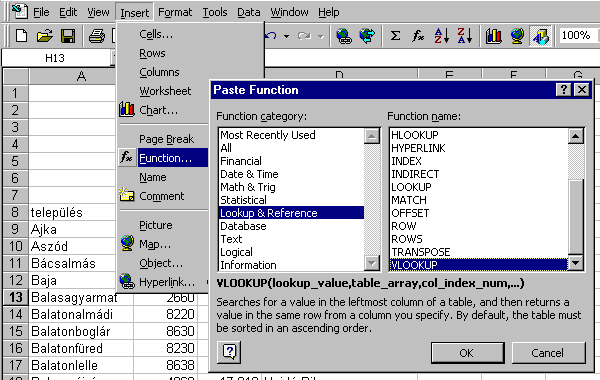
Task: Open the File menu
Action: (x=41, y=12)
